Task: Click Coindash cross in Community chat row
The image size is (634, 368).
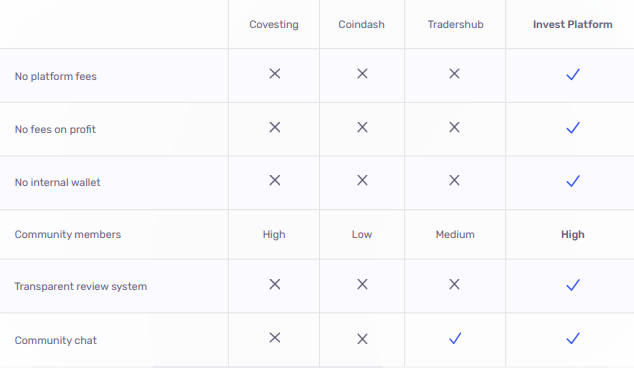Action: [362, 339]
